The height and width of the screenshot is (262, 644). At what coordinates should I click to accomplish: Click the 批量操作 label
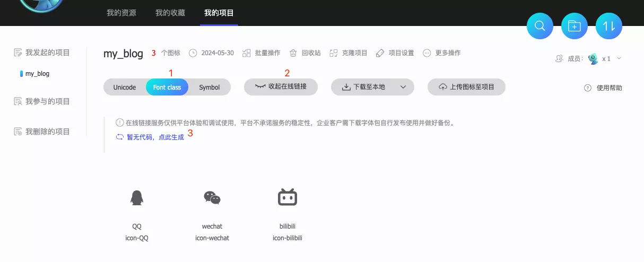click(x=267, y=53)
